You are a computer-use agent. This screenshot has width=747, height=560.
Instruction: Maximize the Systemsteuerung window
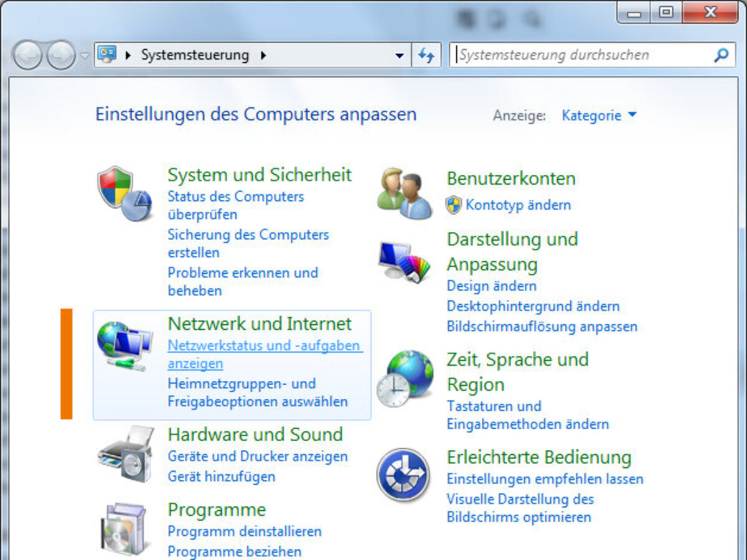pos(666,12)
